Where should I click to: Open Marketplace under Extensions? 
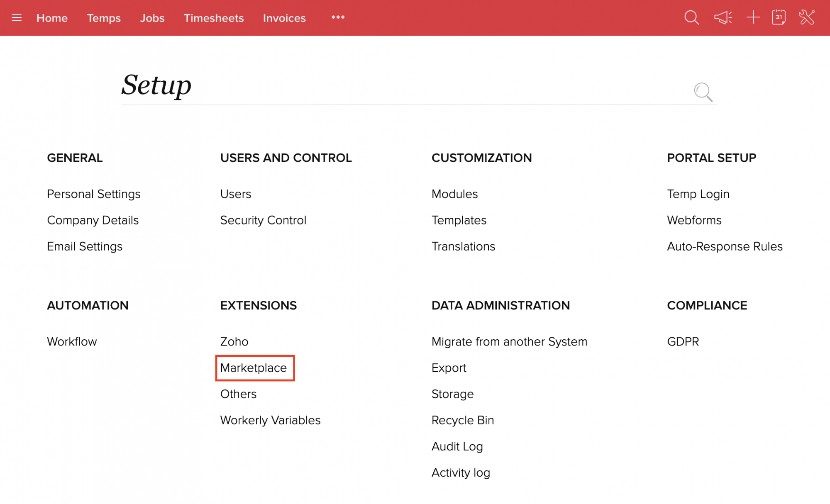[x=254, y=368]
